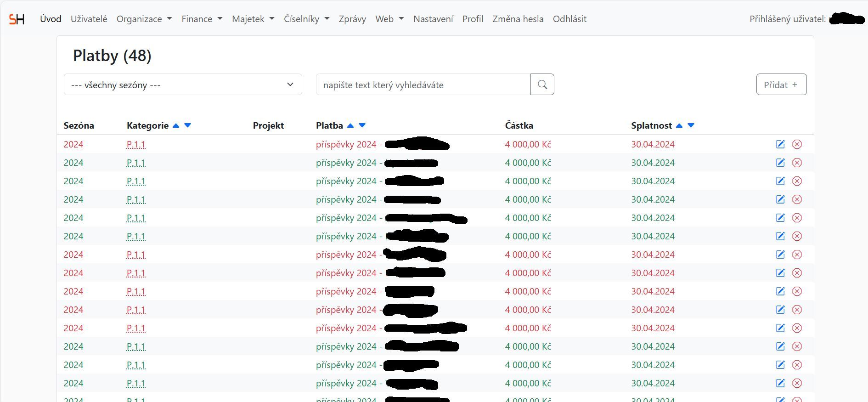Image resolution: width=868 pixels, height=402 pixels.
Task: Expand the Organizace dropdown menu
Action: (x=144, y=19)
